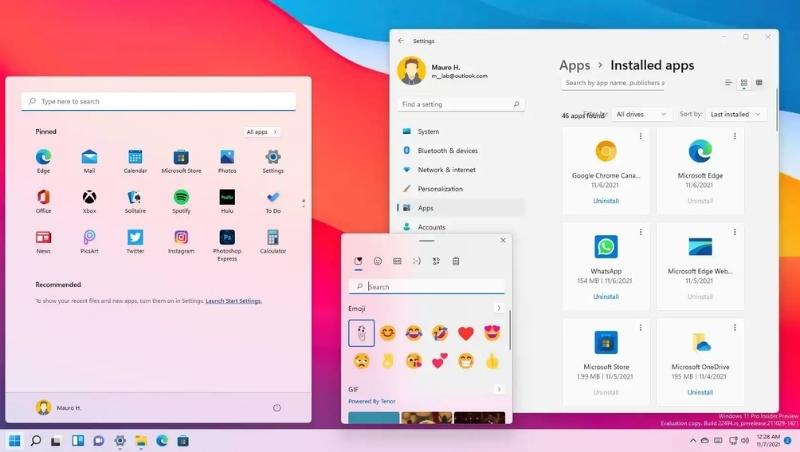This screenshot has width=800, height=452.
Task: Open News pinned app
Action: 43,241
